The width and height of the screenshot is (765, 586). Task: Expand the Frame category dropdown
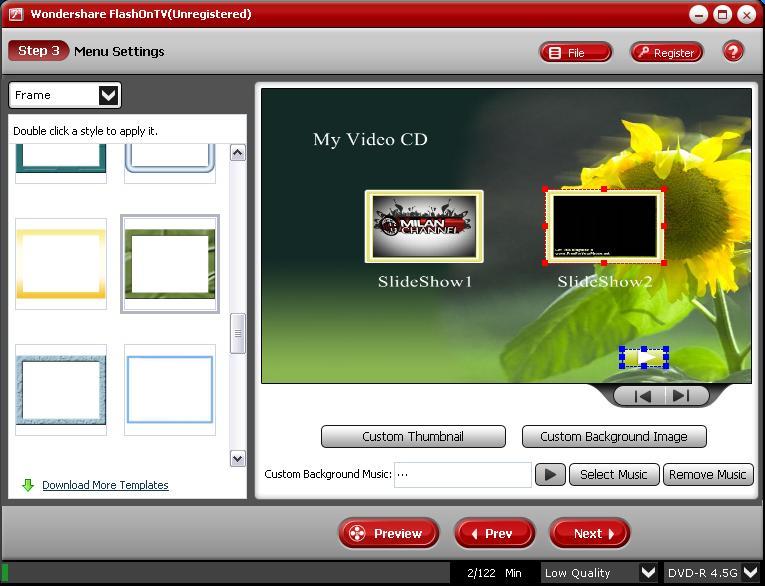pyautogui.click(x=108, y=95)
